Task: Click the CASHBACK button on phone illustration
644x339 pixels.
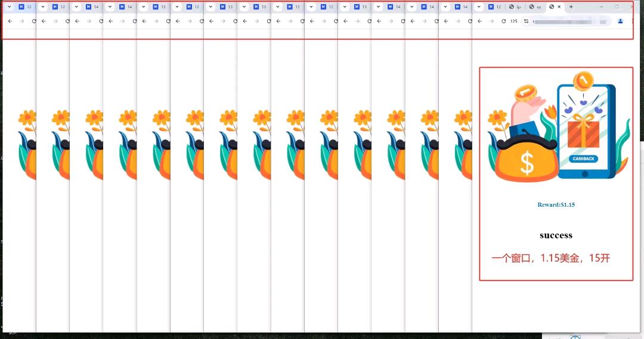Action: click(x=583, y=158)
